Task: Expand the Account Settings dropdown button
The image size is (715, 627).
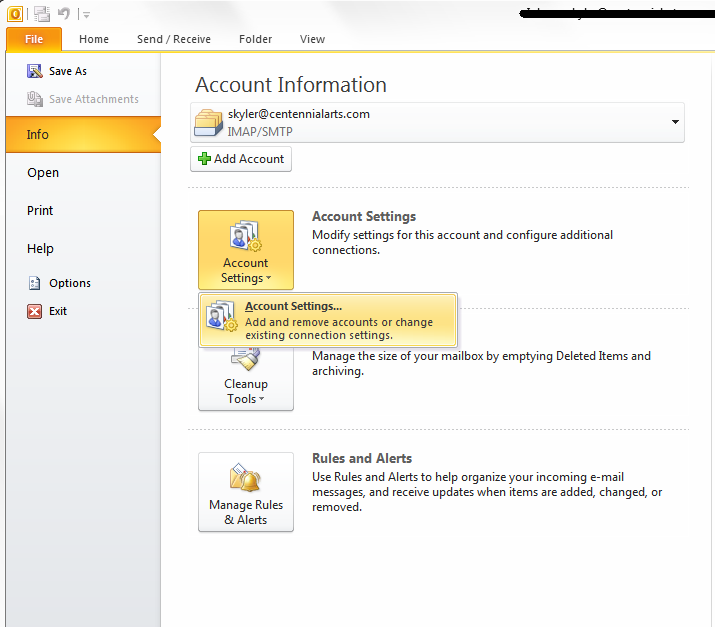Action: point(246,250)
